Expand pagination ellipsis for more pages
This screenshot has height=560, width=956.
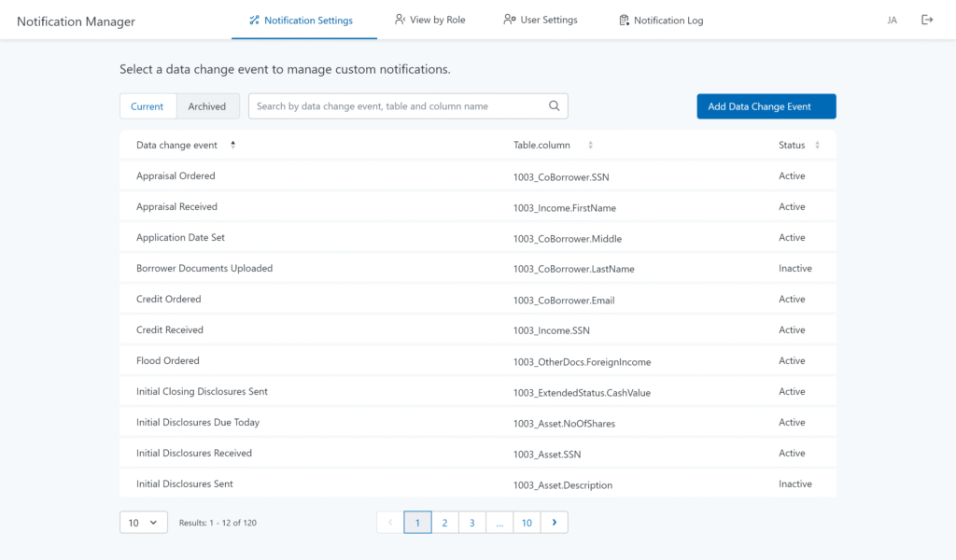[x=499, y=523]
